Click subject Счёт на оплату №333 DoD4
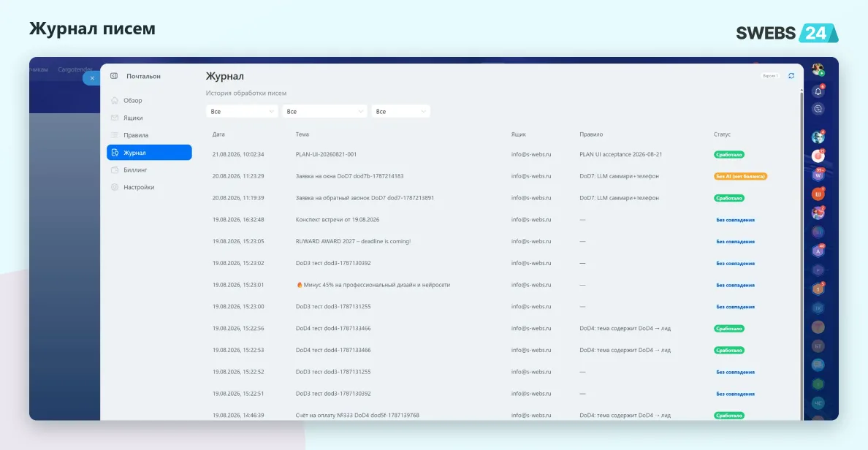The width and height of the screenshot is (868, 450). 357,415
